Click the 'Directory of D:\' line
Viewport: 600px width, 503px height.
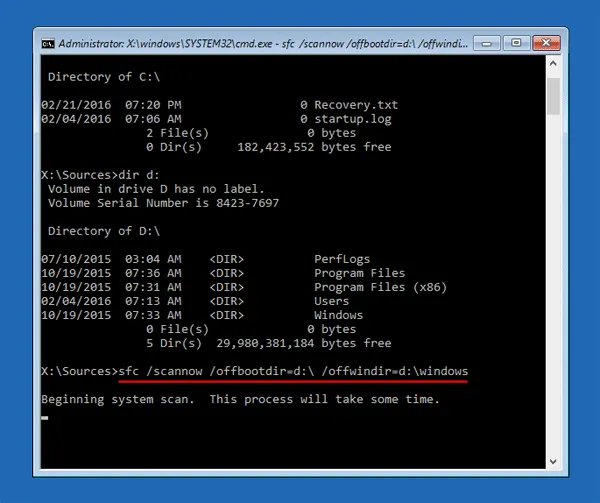pos(104,231)
